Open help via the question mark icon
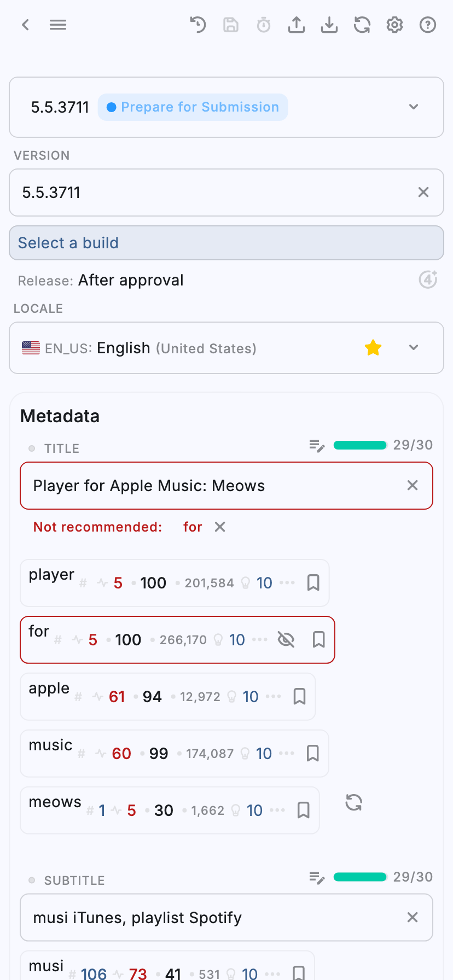 pos(427,25)
